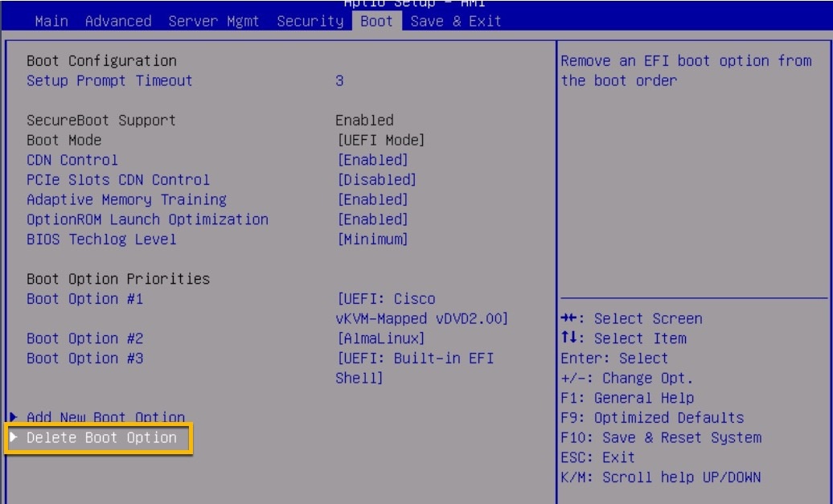Switch to the Main tab

pyautogui.click(x=52, y=22)
